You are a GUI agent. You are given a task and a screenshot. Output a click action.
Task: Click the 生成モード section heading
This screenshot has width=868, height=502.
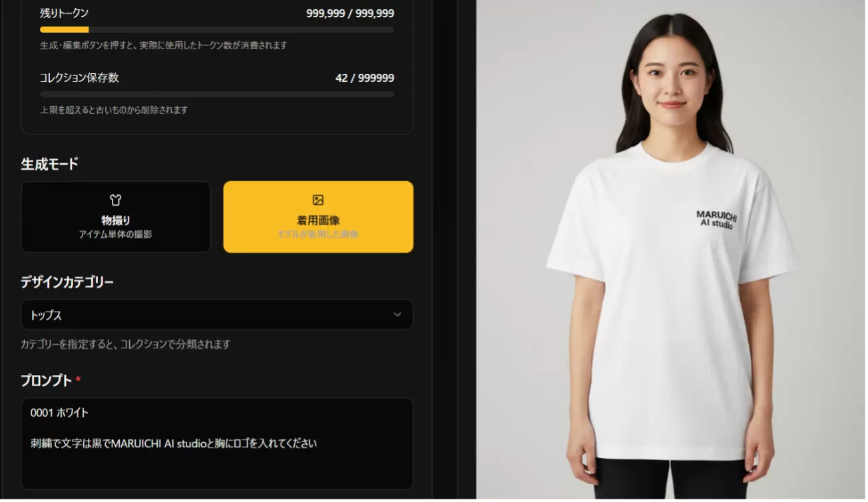pyautogui.click(x=50, y=164)
